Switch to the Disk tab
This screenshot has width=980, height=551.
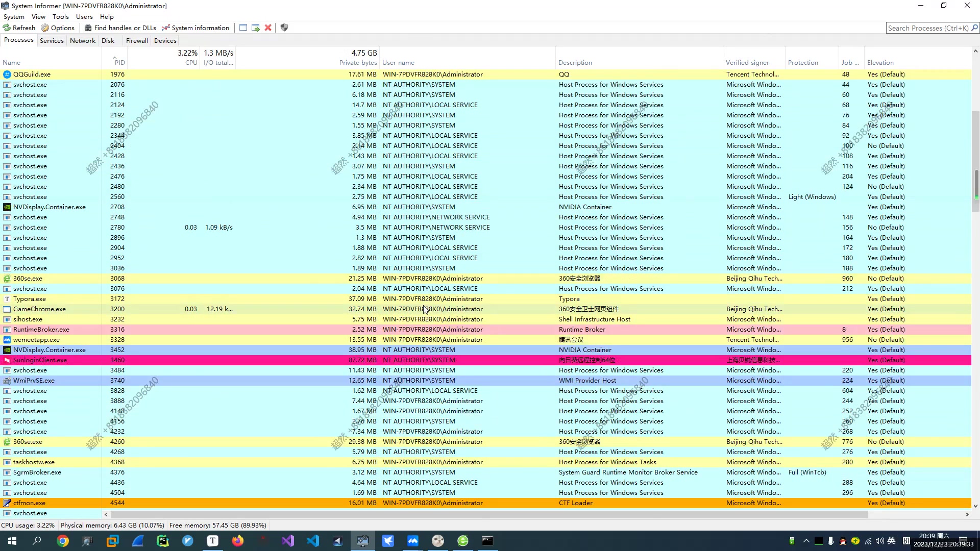pos(108,40)
